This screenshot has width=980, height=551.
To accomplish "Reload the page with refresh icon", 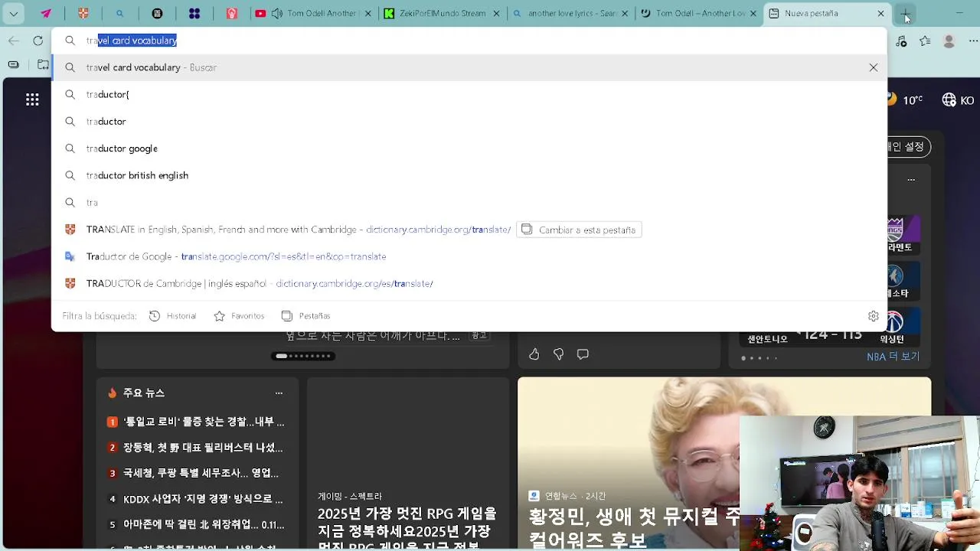I will 38,41.
